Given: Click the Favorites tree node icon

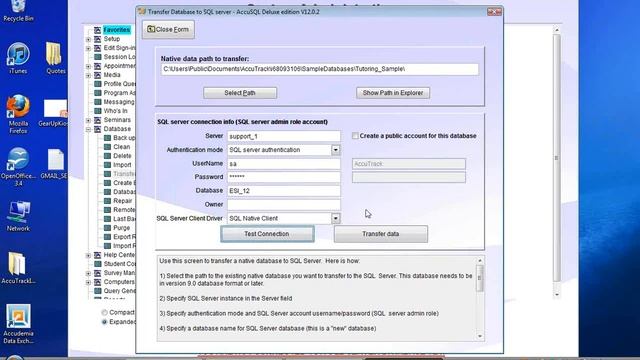Looking at the screenshot, I should click(98, 30).
